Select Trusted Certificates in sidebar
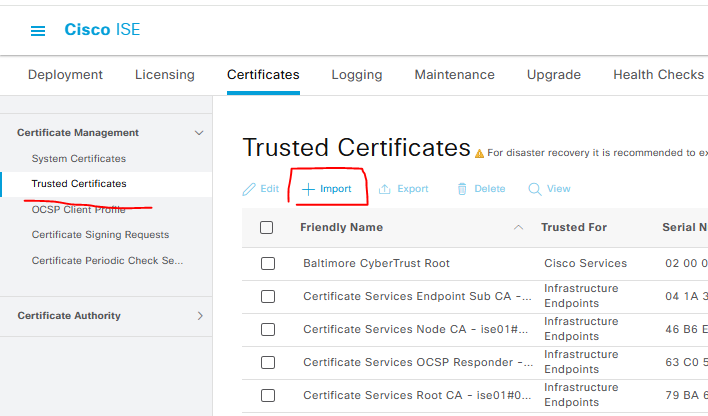The width and height of the screenshot is (708, 416). point(79,184)
